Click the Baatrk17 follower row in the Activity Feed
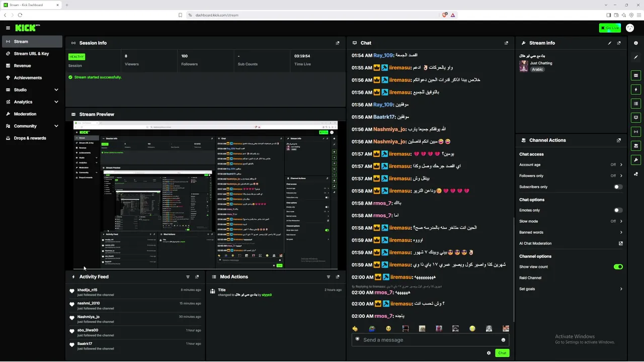 135,346
